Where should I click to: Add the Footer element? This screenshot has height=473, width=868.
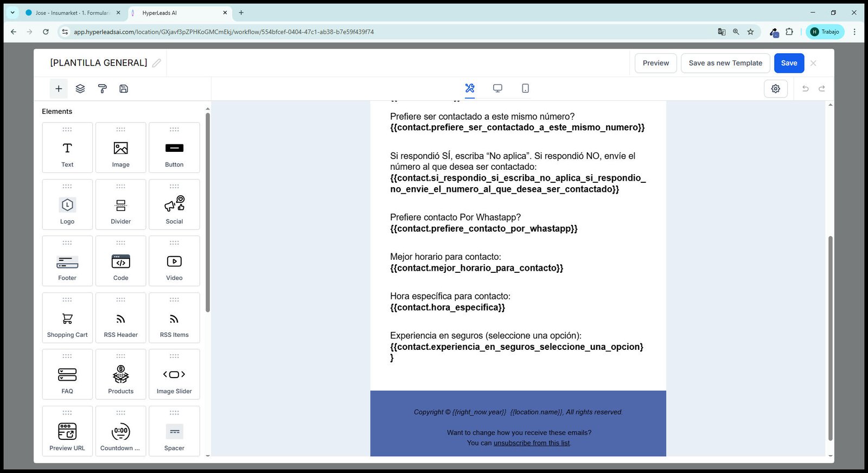coord(67,261)
